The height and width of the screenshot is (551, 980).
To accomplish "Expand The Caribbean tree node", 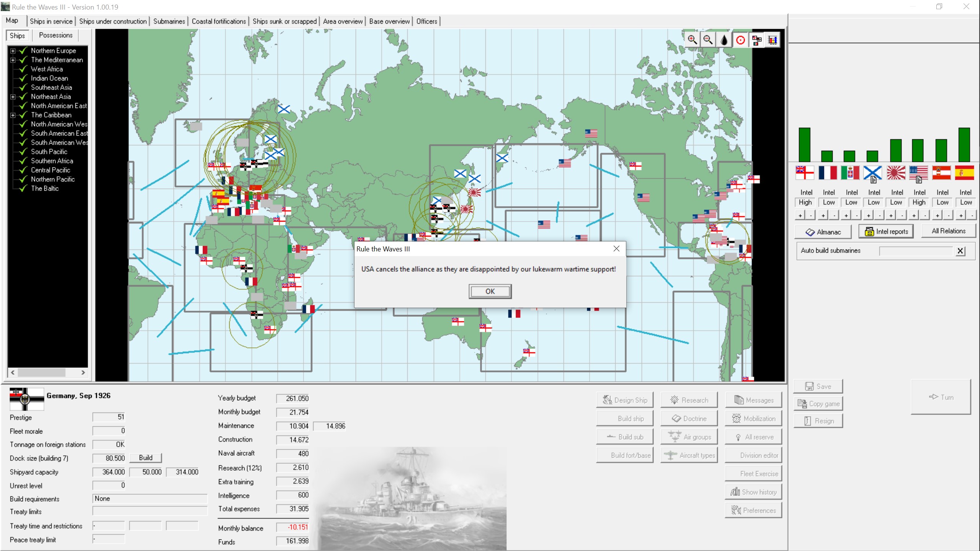I will tap(13, 115).
